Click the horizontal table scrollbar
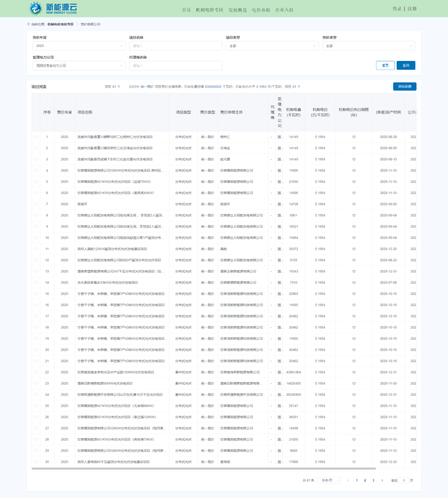 coord(203,469)
